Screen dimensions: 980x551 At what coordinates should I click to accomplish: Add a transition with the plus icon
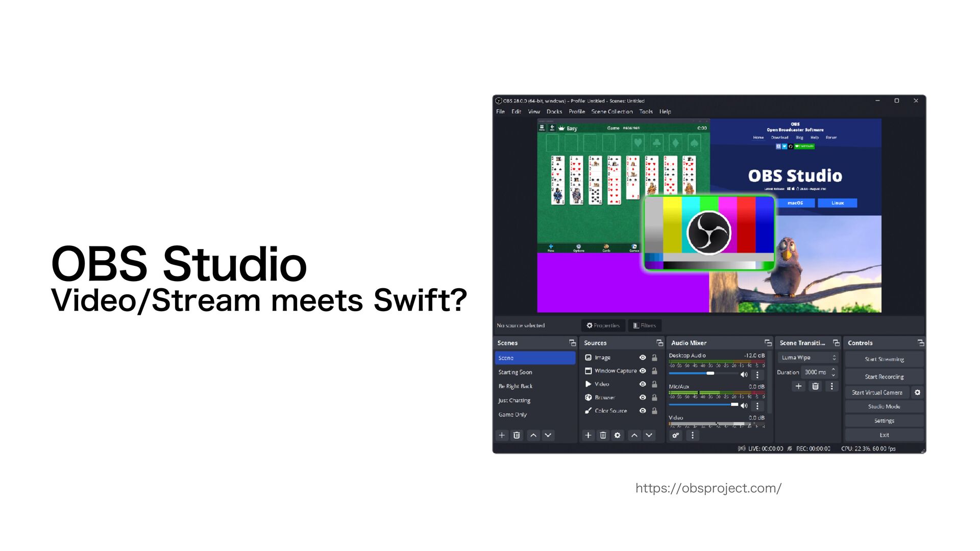click(799, 386)
